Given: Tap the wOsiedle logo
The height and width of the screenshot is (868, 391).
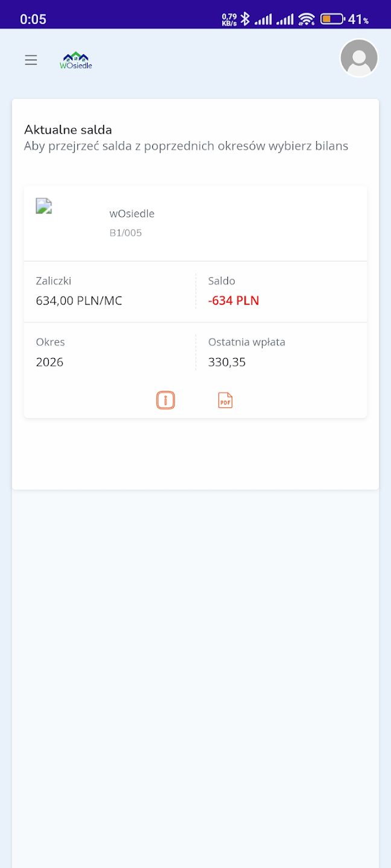Looking at the screenshot, I should (x=76, y=60).
